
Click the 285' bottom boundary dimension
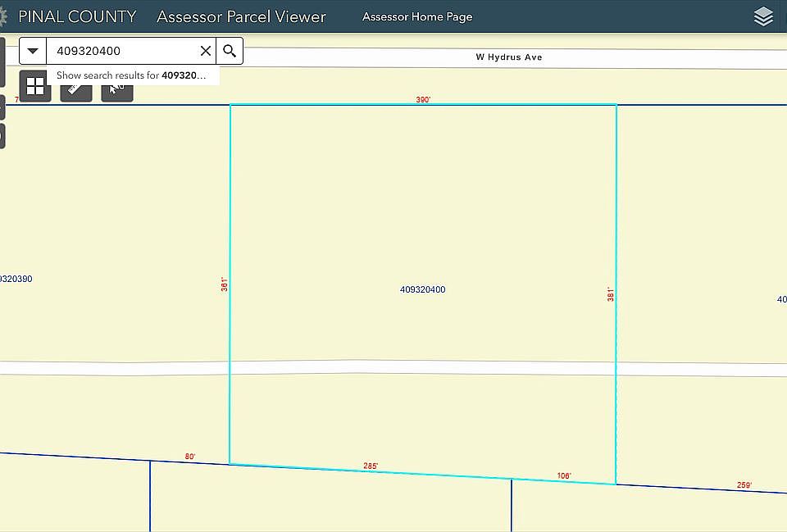[371, 466]
